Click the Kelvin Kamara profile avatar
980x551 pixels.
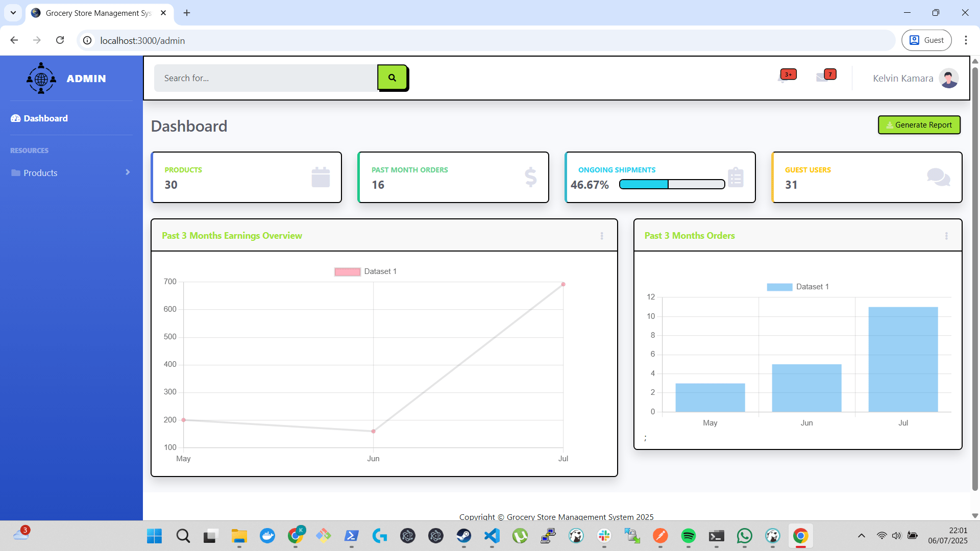(x=948, y=78)
